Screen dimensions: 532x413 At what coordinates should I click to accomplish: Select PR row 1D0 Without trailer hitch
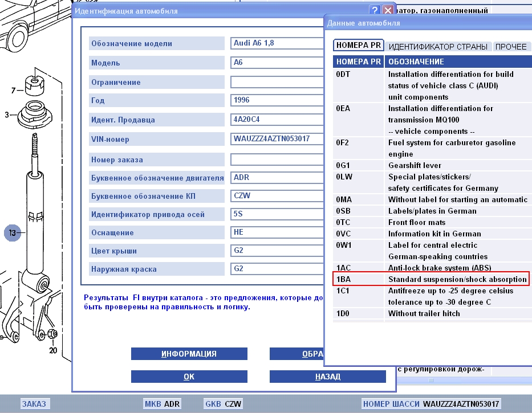click(x=432, y=314)
